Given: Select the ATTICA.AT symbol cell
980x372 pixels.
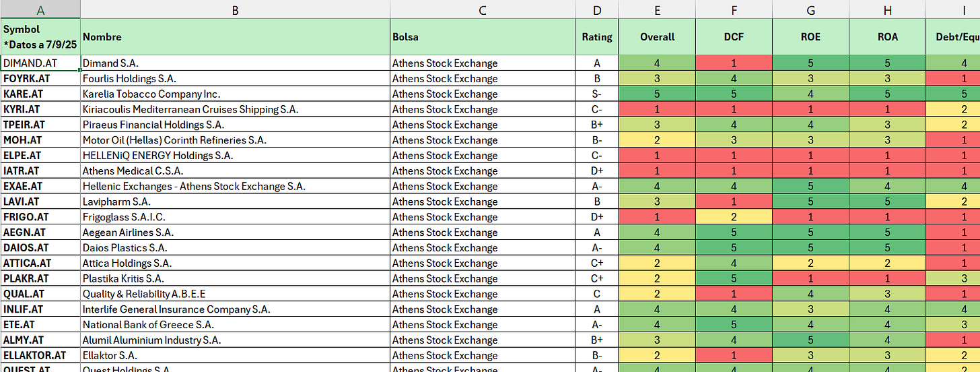Looking at the screenshot, I should click(40, 263).
